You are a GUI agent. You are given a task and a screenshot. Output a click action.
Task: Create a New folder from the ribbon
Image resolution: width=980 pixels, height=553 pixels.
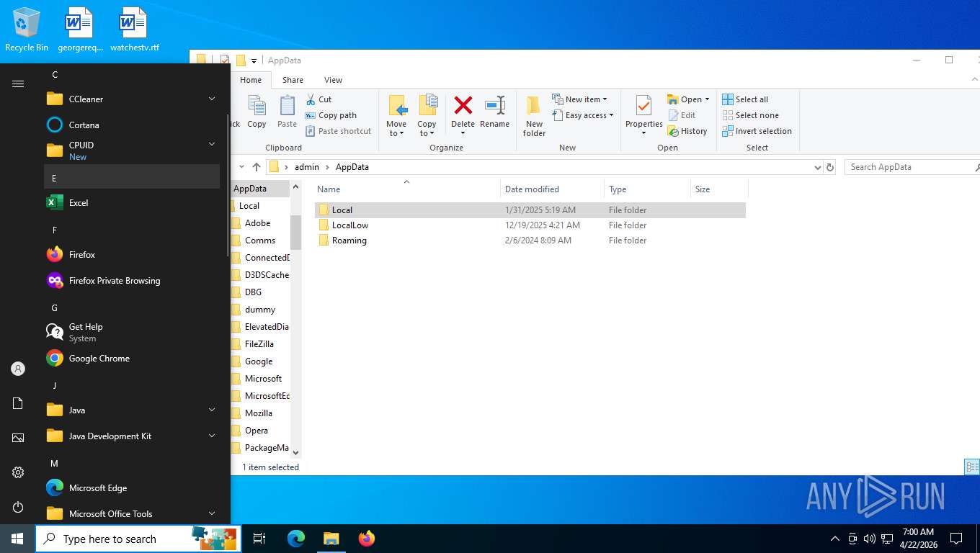[x=534, y=115]
